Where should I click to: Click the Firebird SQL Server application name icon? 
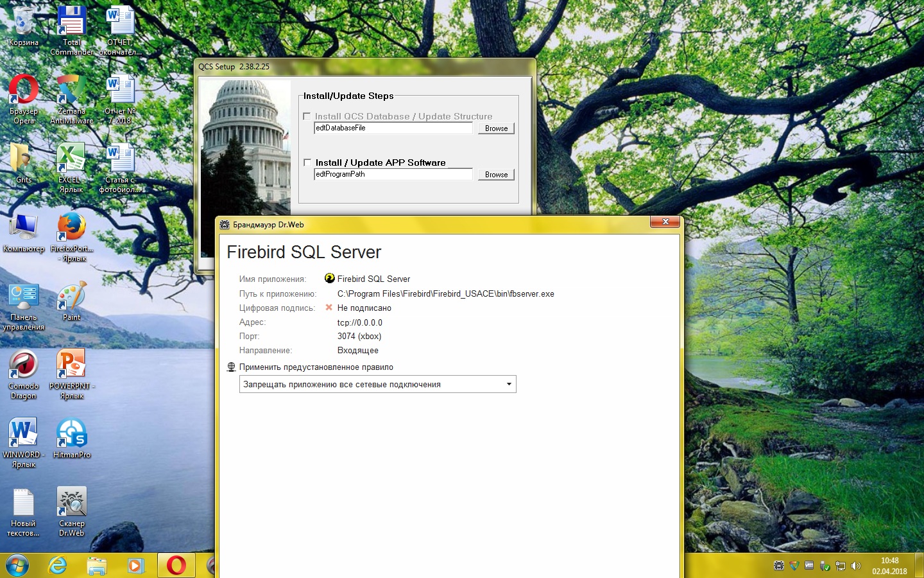(x=330, y=279)
